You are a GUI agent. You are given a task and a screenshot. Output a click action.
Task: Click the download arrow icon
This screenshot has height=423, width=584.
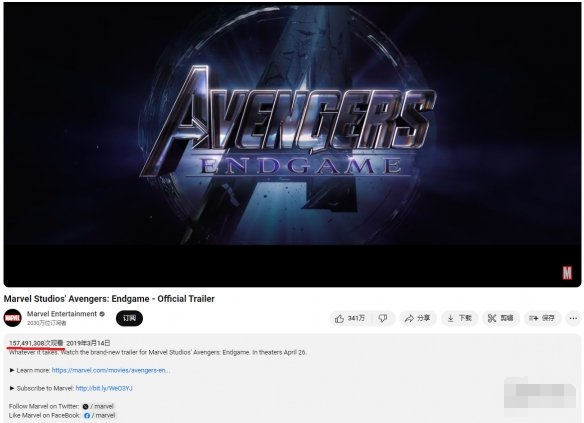pos(450,318)
